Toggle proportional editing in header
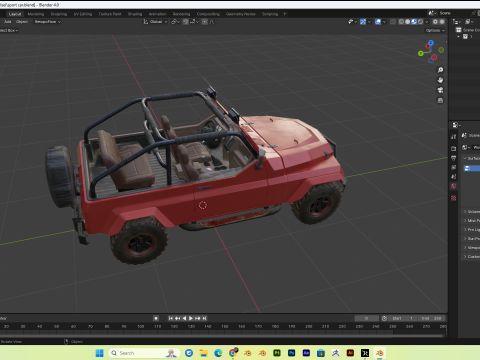480x360 pixels. [205, 22]
